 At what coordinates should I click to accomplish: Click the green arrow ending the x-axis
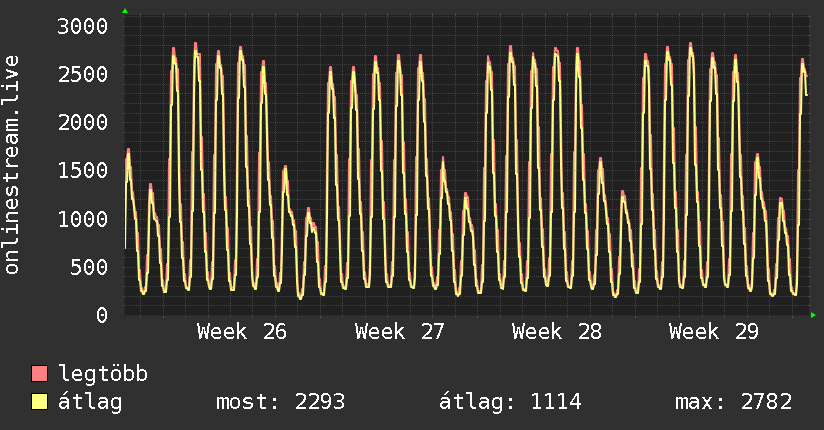(813, 315)
